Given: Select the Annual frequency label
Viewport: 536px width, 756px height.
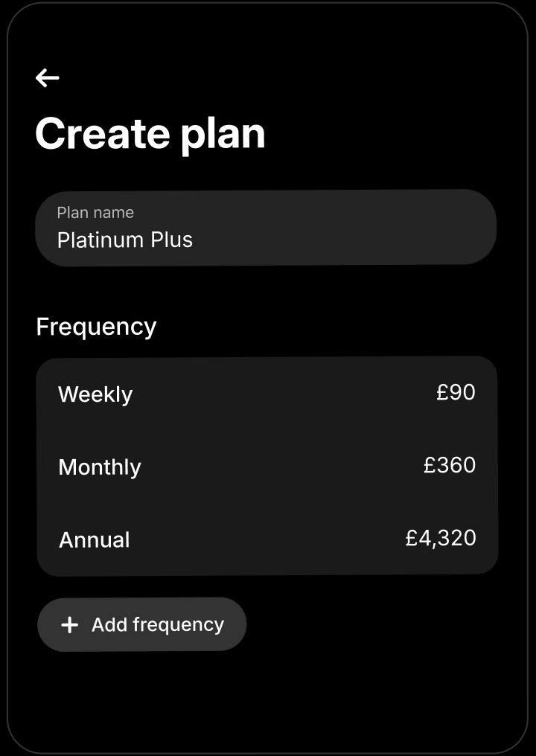Looking at the screenshot, I should [x=95, y=539].
